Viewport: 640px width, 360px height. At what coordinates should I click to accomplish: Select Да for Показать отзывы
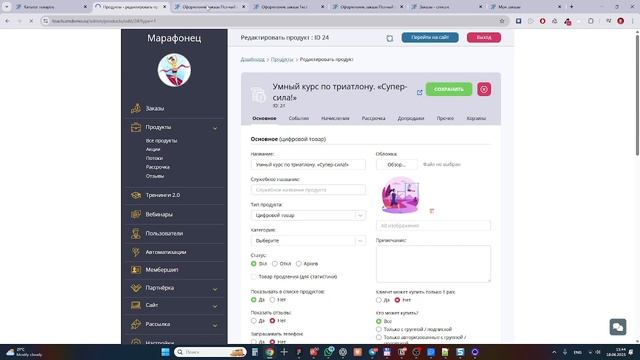[253, 321]
